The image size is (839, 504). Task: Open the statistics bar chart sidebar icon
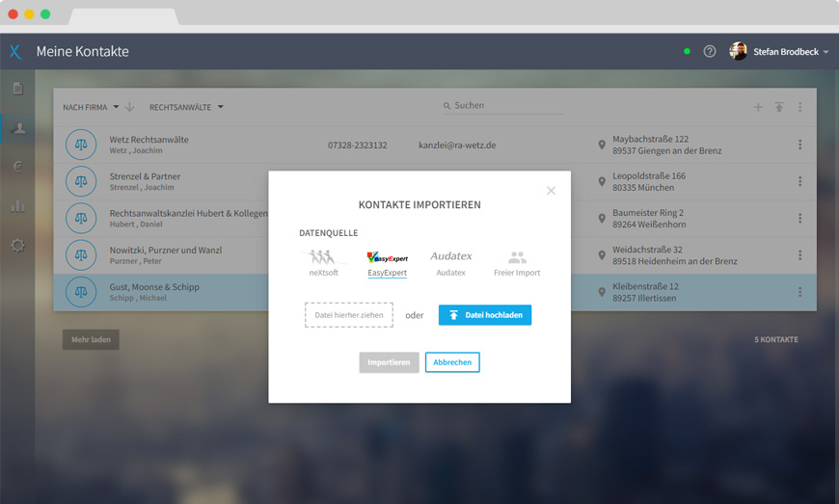17,206
